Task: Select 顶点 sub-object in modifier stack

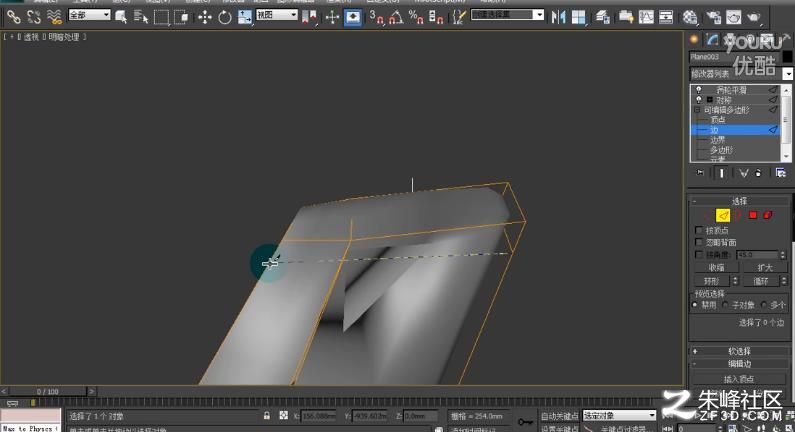Action: click(x=717, y=120)
